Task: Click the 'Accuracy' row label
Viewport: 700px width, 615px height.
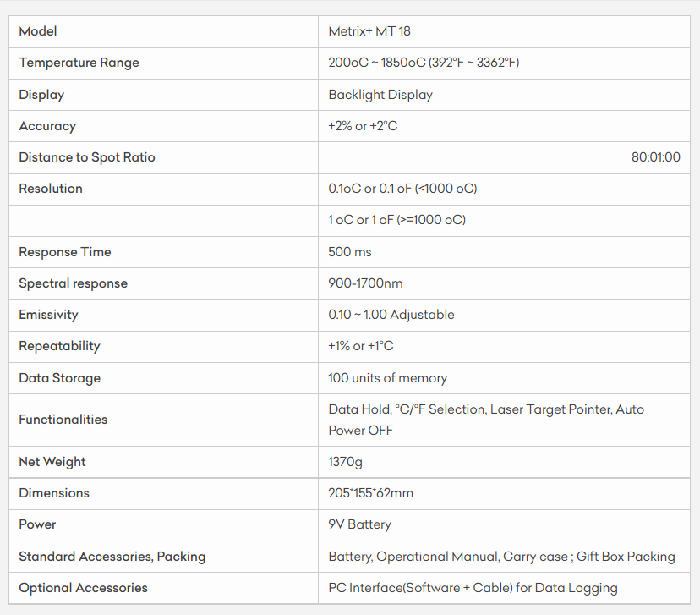Action: (x=47, y=126)
